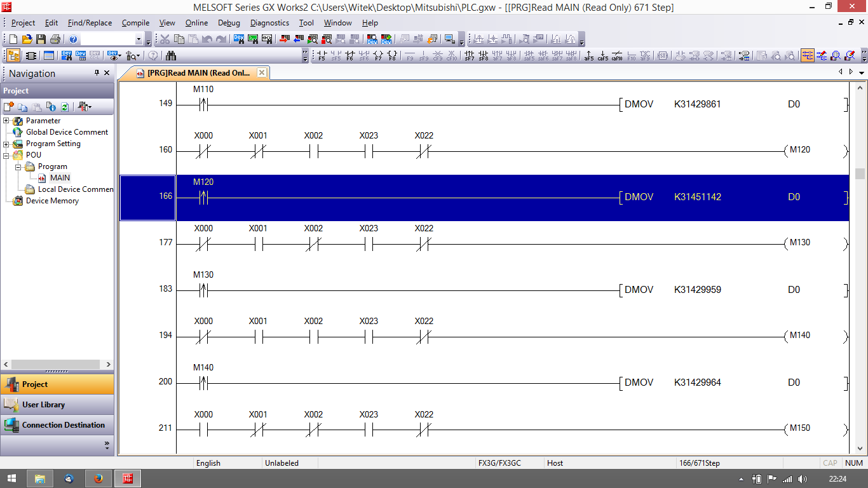The width and height of the screenshot is (868, 488).
Task: Open the Diagnostics menu
Action: point(269,22)
